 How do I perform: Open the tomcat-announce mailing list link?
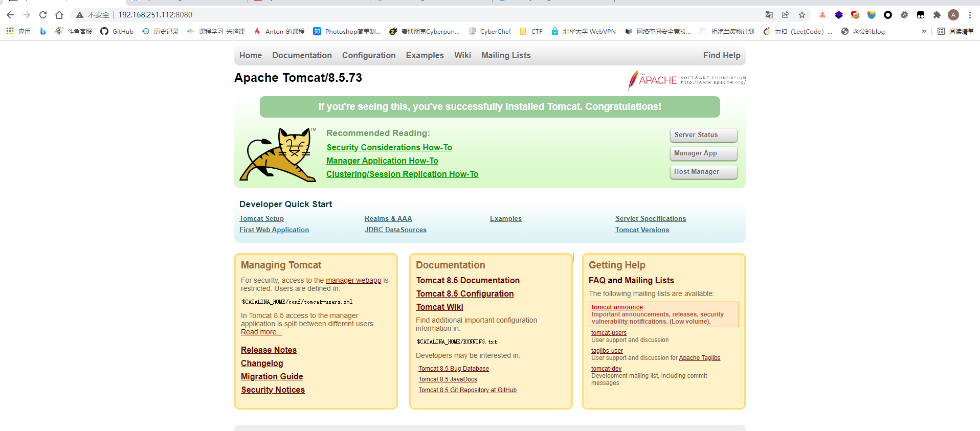pos(617,307)
